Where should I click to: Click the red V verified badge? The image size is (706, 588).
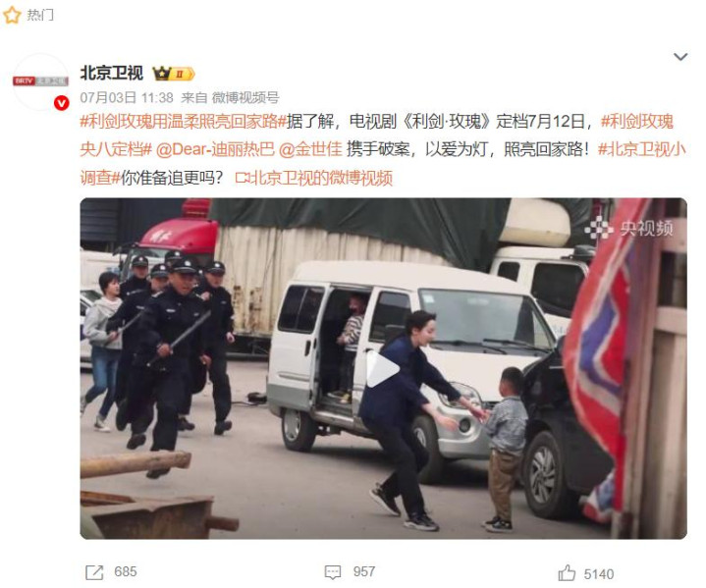coord(61,103)
